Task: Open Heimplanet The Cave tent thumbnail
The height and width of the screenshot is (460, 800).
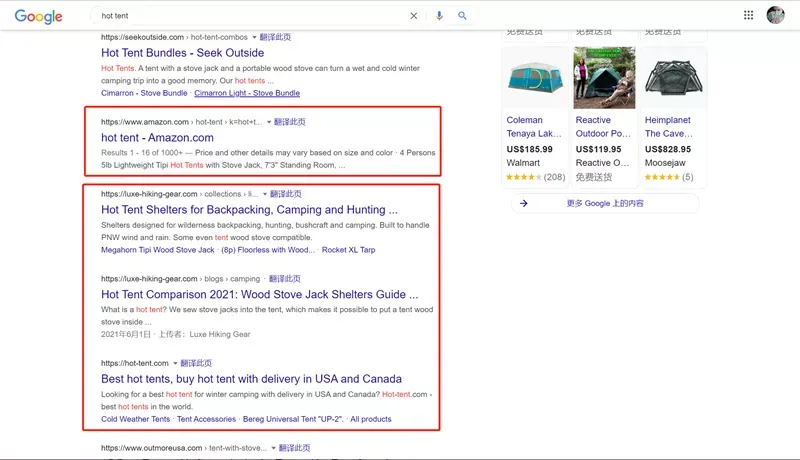Action: point(673,78)
